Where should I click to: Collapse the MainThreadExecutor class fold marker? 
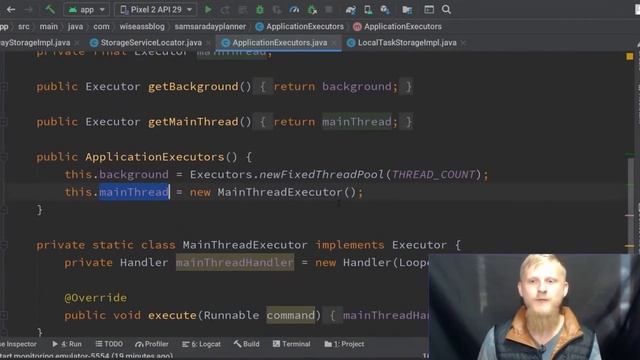pyautogui.click(x=4, y=245)
